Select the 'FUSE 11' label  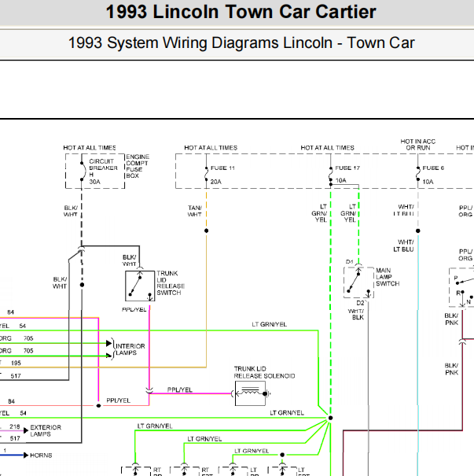pos(222,168)
